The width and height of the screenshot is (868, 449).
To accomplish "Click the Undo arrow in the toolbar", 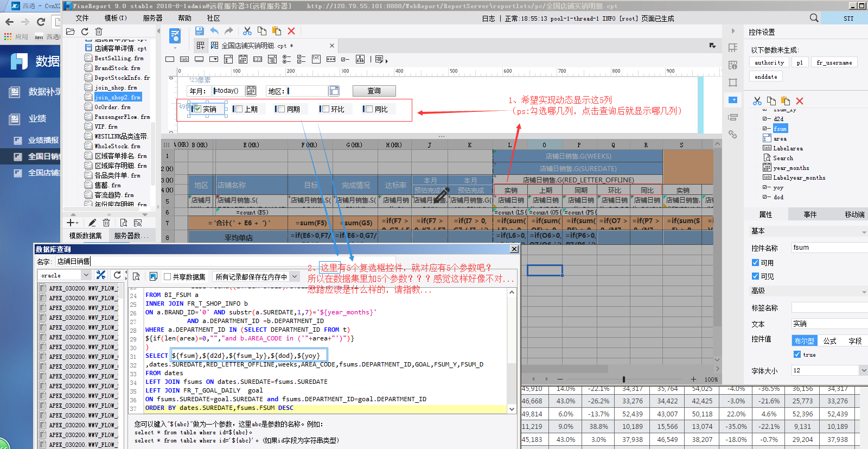I will point(214,31).
